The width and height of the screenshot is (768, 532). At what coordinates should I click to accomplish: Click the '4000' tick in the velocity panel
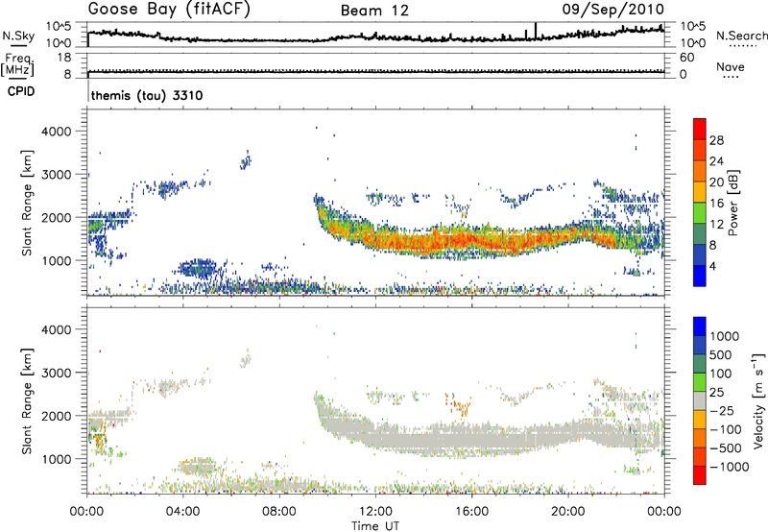(x=57, y=329)
